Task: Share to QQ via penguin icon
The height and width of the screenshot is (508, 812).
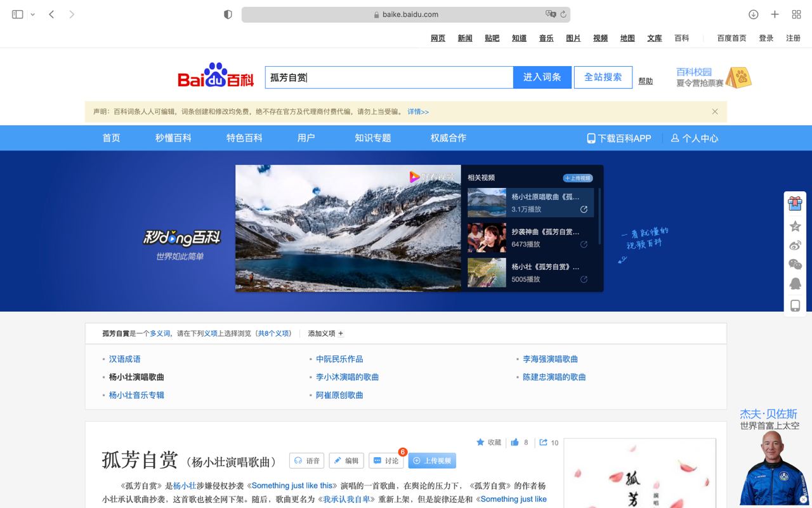Action: point(795,284)
